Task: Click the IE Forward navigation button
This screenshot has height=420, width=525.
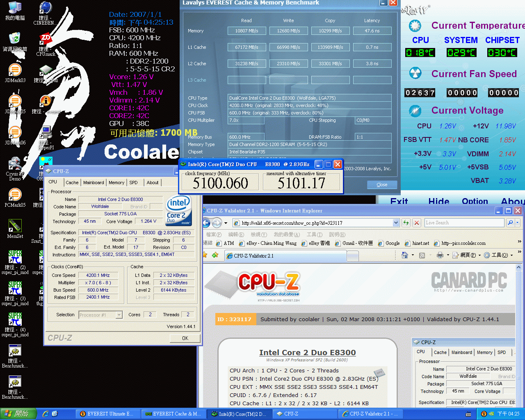Action: point(217,223)
